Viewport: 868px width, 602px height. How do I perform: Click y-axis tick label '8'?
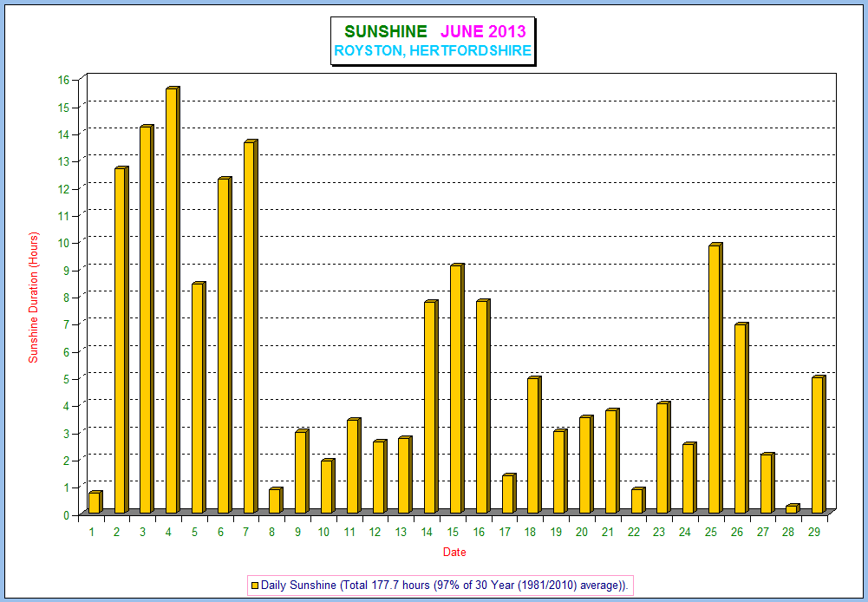point(67,298)
